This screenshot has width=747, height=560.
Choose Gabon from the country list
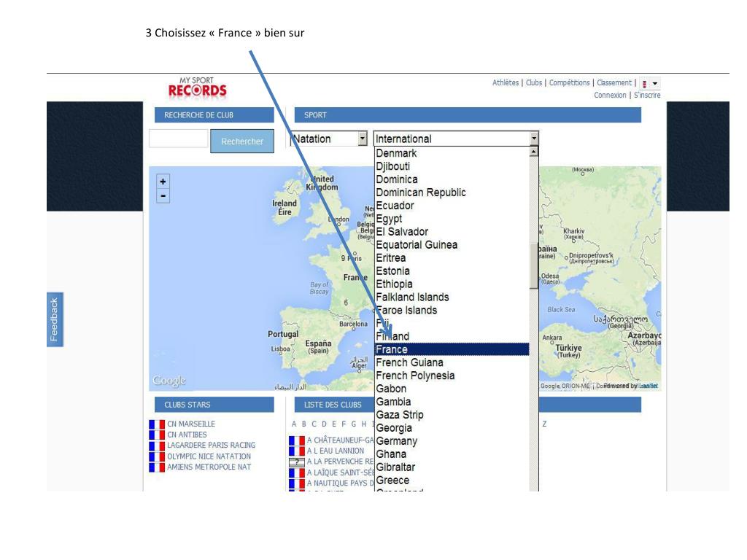point(452,389)
